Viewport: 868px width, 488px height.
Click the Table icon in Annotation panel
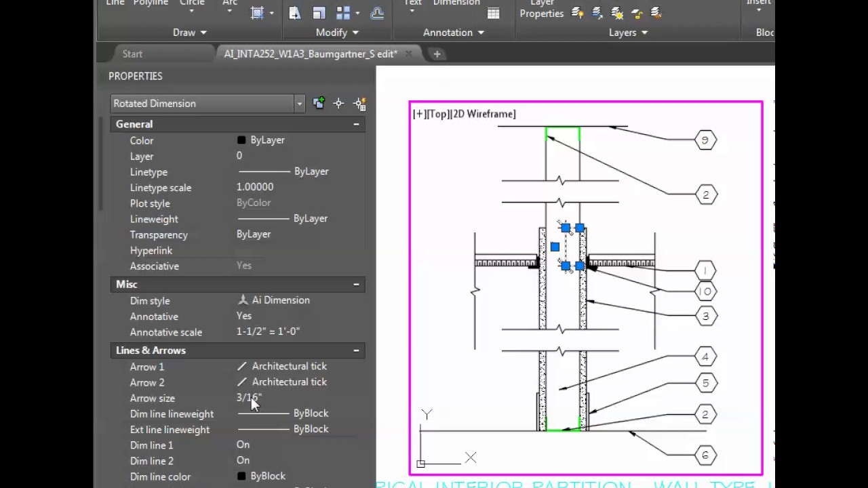[x=493, y=13]
